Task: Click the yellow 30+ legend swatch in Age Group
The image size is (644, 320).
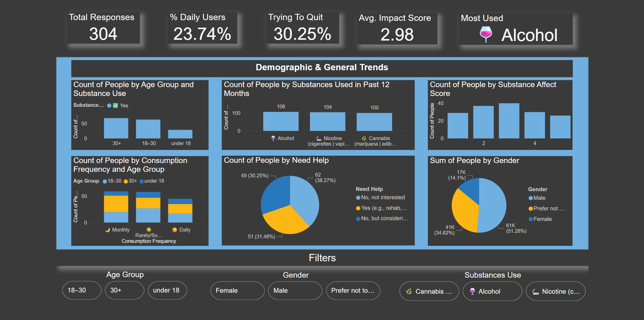Action: (126, 181)
